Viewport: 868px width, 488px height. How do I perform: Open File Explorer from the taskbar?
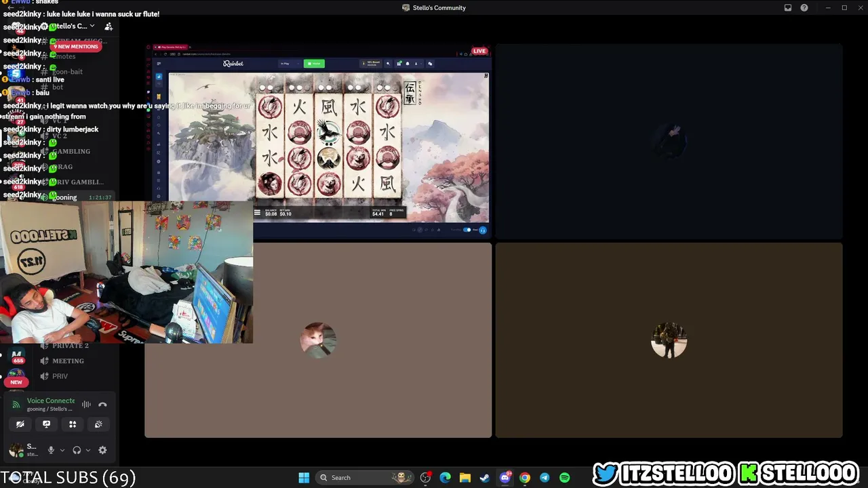465,478
